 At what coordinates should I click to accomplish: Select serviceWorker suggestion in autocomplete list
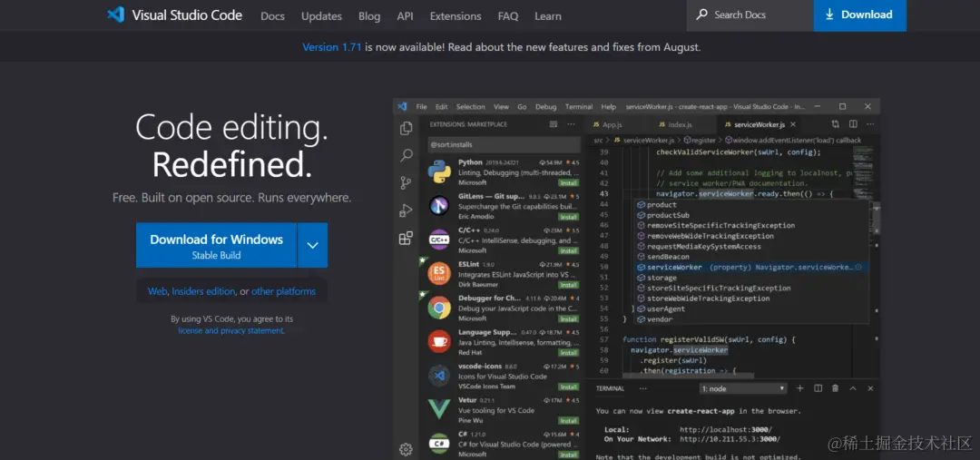point(752,267)
